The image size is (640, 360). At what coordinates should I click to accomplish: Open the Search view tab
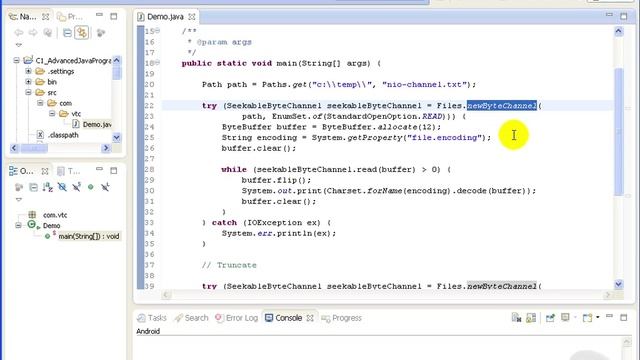point(191,318)
